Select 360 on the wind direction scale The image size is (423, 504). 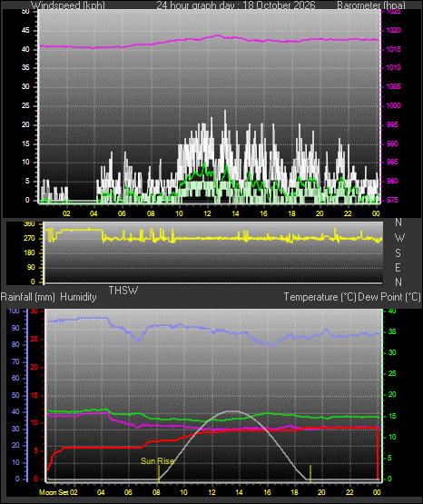click(x=29, y=224)
